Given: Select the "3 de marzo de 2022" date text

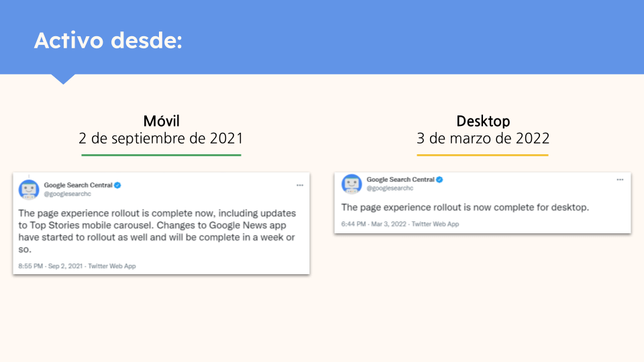Looking at the screenshot, I should tap(483, 139).
